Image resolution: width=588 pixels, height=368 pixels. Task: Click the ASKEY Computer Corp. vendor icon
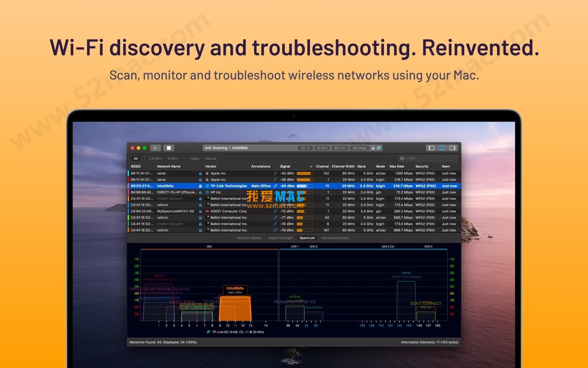coord(207,211)
